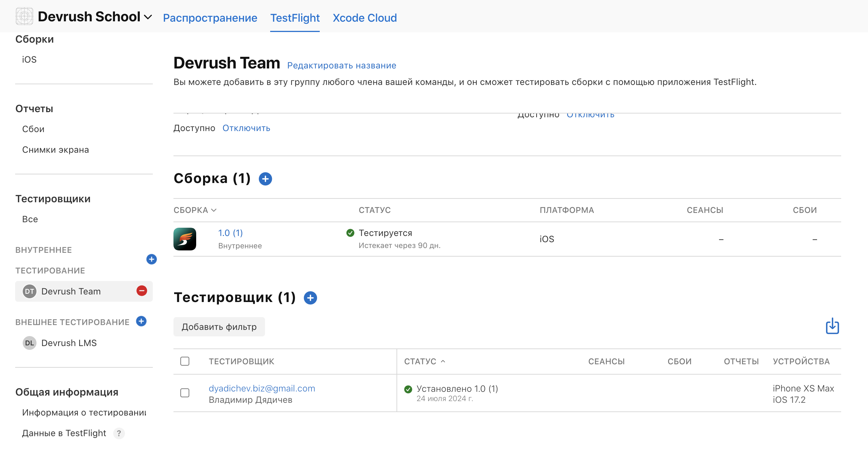Click the export testers download icon
This screenshot has width=868, height=463.
[x=832, y=326]
